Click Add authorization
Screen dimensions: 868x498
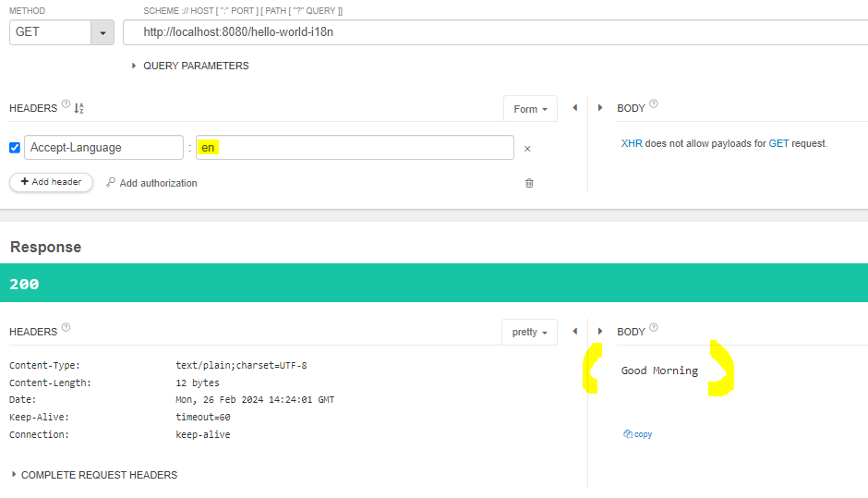pyautogui.click(x=151, y=183)
